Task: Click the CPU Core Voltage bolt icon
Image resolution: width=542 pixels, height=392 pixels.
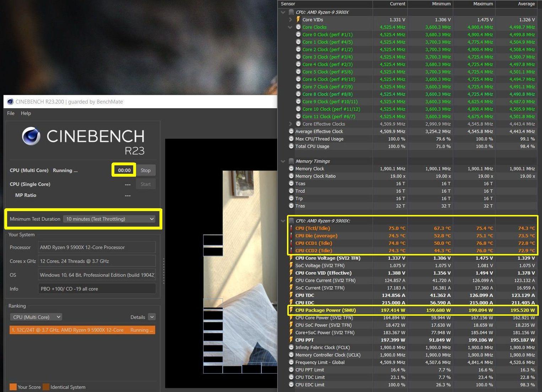Action: (x=291, y=258)
